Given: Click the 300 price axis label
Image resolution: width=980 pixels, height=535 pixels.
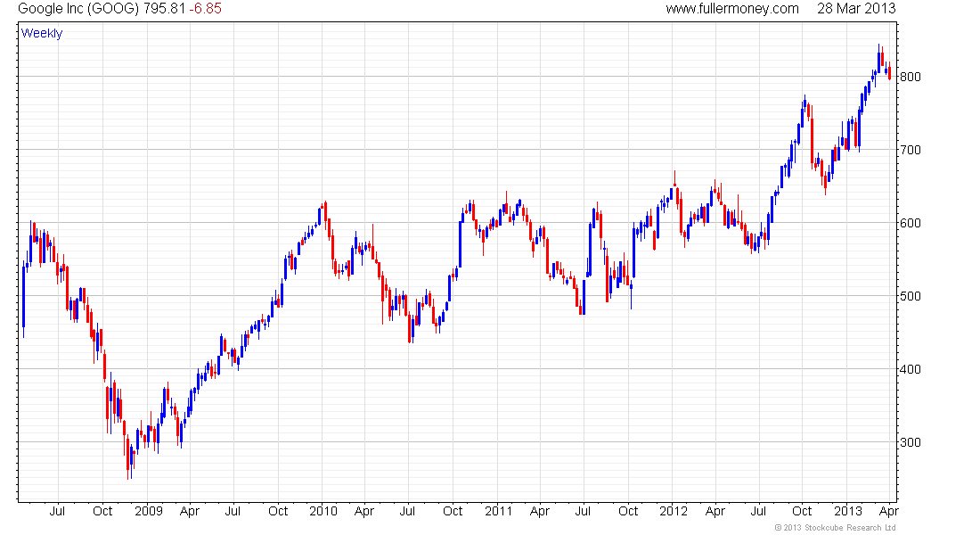Looking at the screenshot, I should coord(910,442).
